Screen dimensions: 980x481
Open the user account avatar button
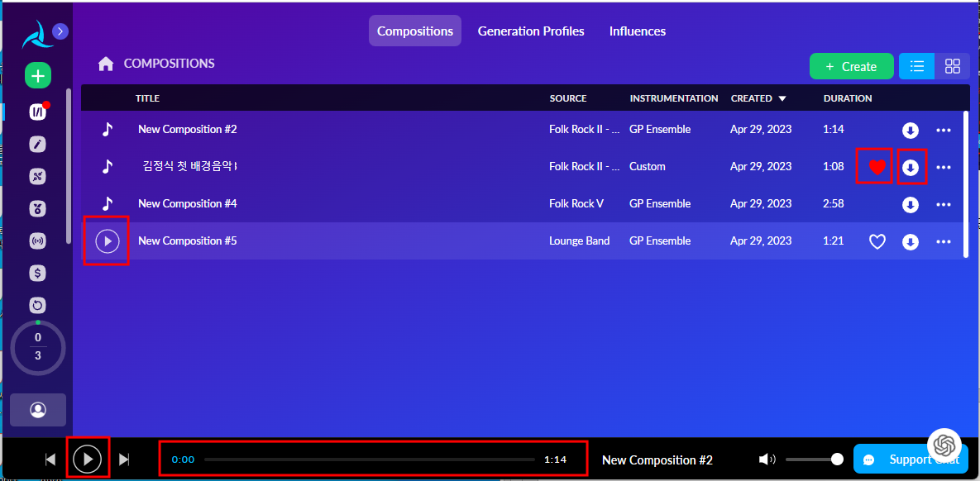pyautogui.click(x=38, y=410)
